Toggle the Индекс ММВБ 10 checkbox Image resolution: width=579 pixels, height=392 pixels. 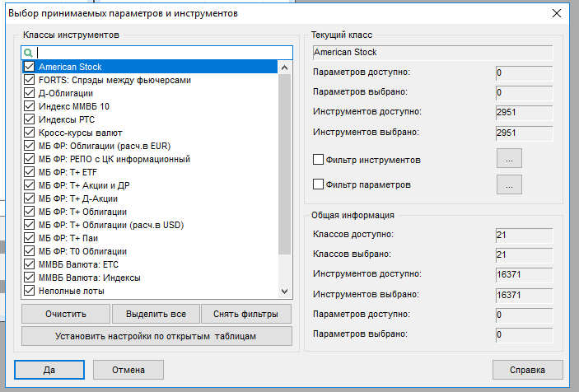point(30,106)
